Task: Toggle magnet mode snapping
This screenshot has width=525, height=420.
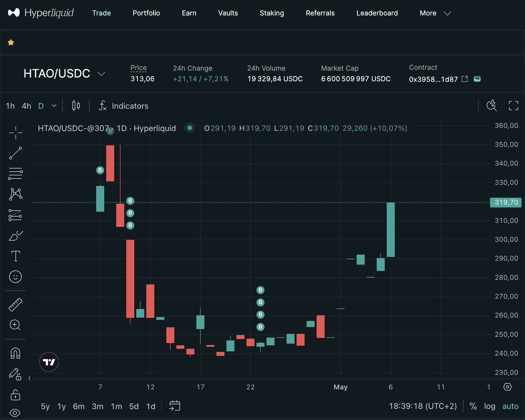Action: pos(16,353)
